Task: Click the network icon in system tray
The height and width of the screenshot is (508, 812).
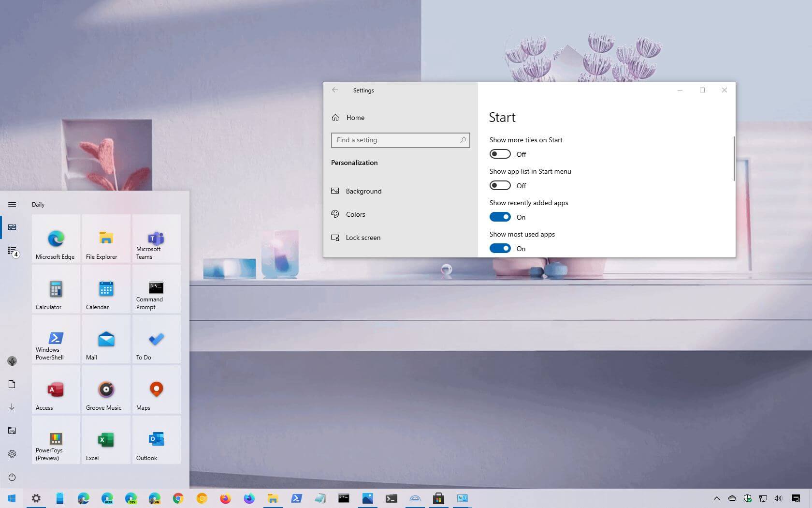Action: click(763, 498)
